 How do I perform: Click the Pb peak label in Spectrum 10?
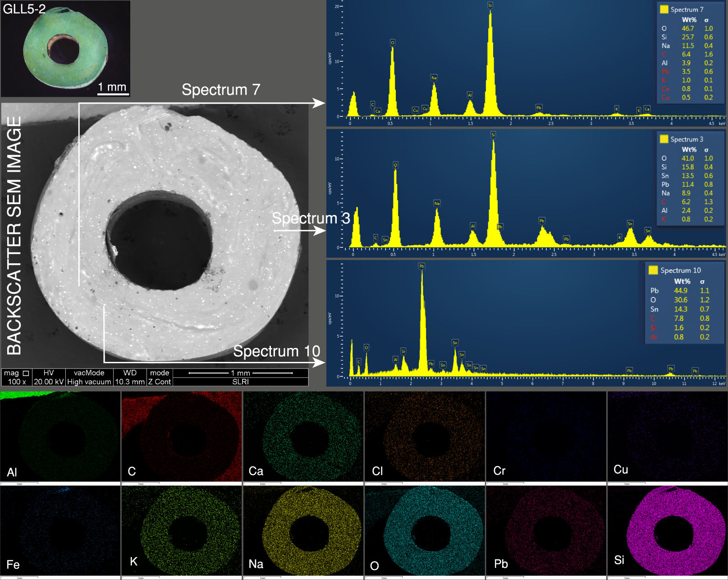[421, 266]
